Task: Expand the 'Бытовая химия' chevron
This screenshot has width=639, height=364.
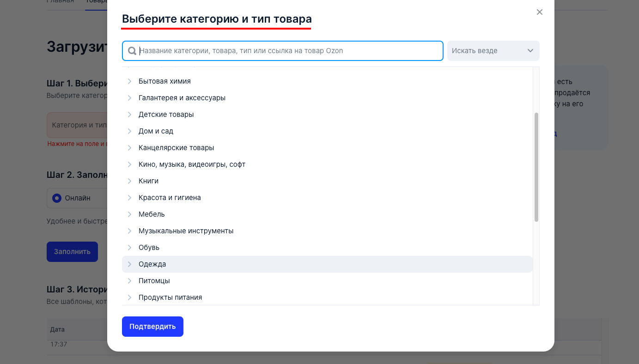Action: point(130,81)
